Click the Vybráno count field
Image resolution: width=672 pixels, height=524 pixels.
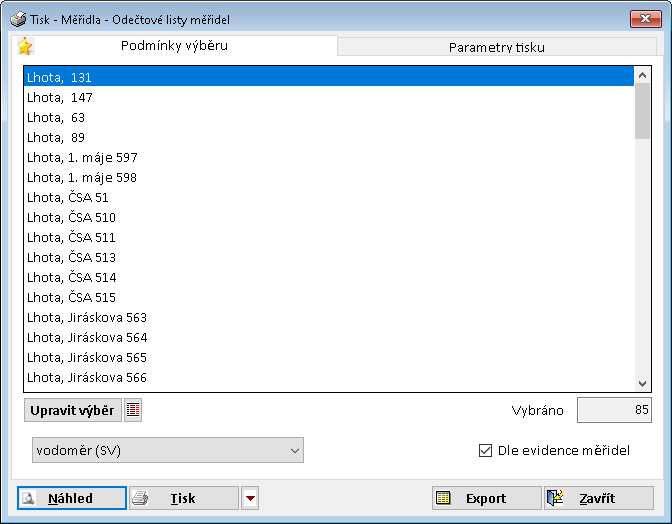click(x=615, y=410)
